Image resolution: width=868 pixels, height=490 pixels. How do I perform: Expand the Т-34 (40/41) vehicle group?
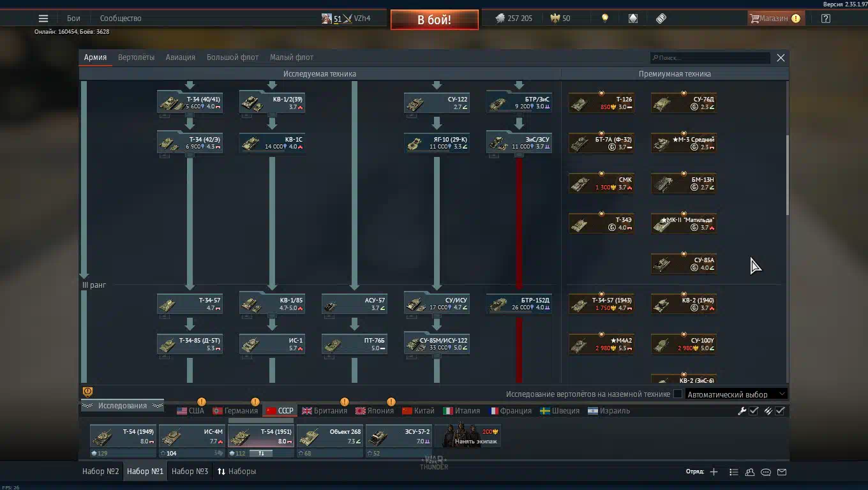[190, 102]
